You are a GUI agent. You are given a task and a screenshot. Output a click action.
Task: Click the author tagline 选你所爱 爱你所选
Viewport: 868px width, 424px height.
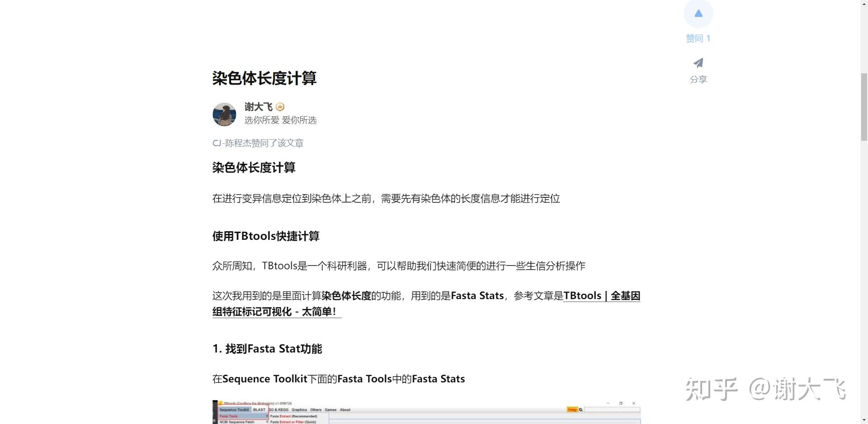(x=281, y=120)
